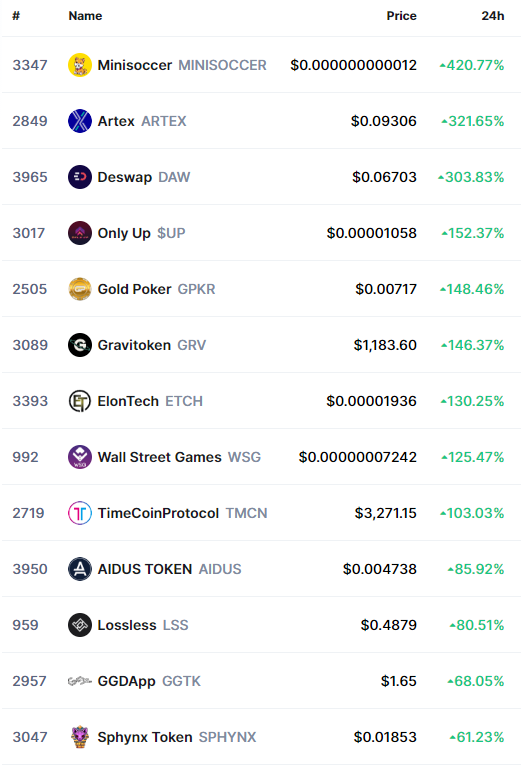521x768 pixels.
Task: Click the Lossless coin icon
Action: click(x=80, y=625)
